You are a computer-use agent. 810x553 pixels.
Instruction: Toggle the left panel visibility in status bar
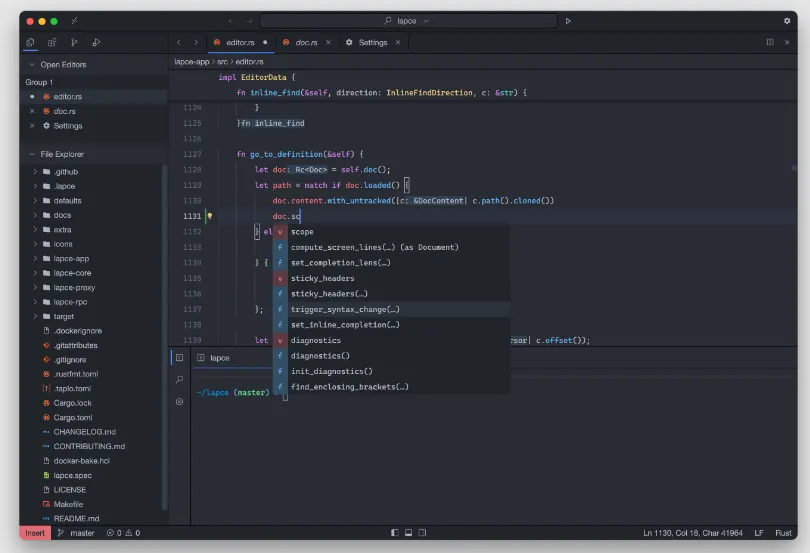(x=394, y=533)
